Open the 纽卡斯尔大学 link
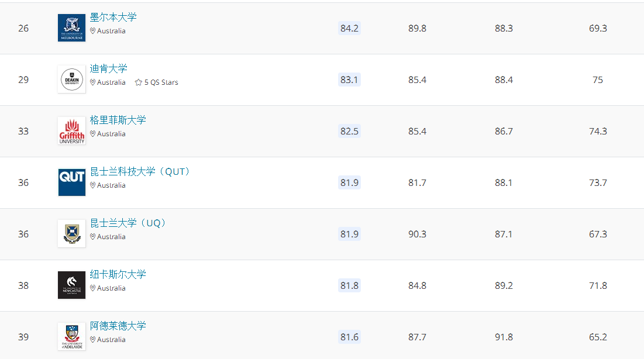The height and width of the screenshot is (359, 644). (x=118, y=274)
